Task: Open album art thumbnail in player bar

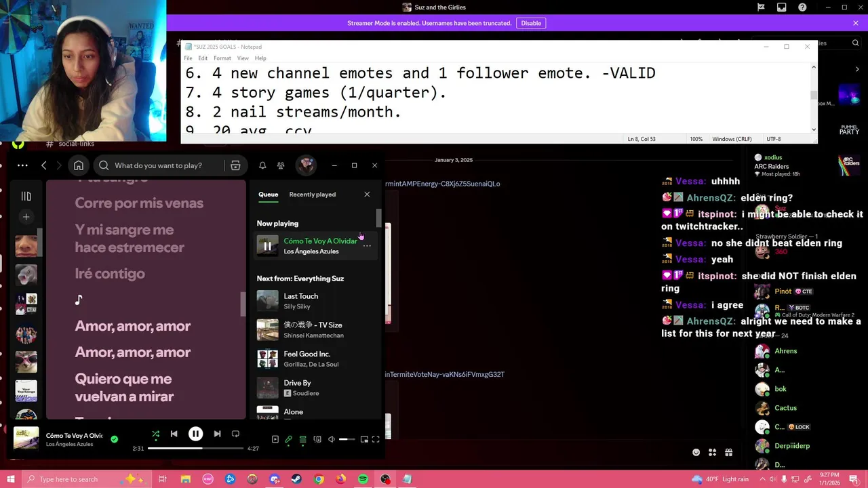Action: [x=26, y=438]
